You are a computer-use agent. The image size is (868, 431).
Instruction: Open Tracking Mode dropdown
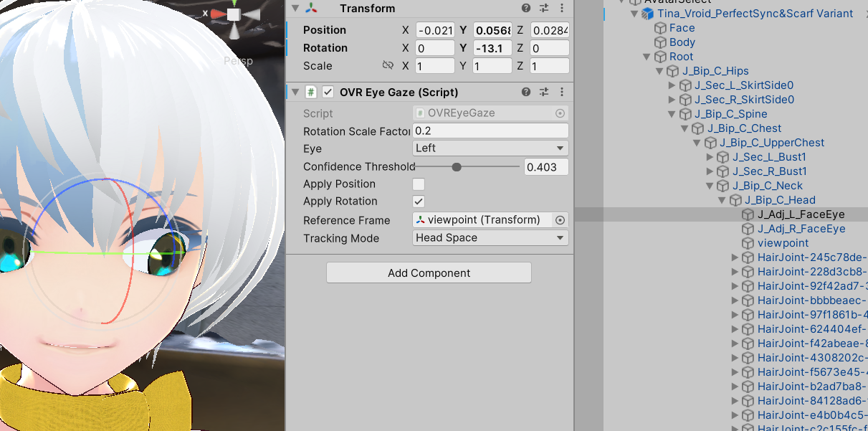pos(490,238)
